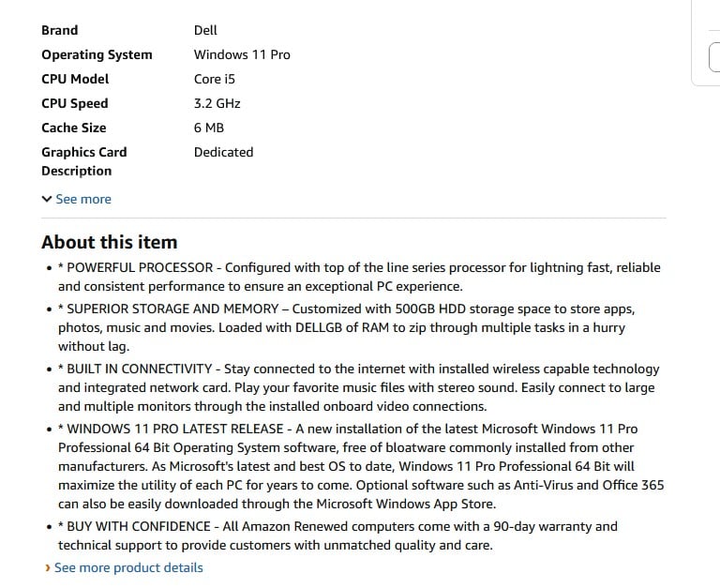The height and width of the screenshot is (588, 720).
Task: Click the Operating System label
Action: pyautogui.click(x=97, y=54)
